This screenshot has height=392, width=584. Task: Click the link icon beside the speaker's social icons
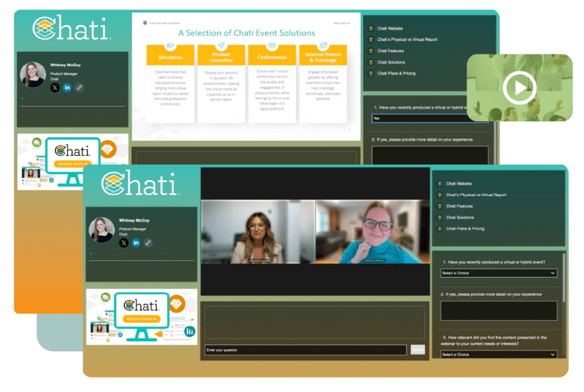[148, 243]
